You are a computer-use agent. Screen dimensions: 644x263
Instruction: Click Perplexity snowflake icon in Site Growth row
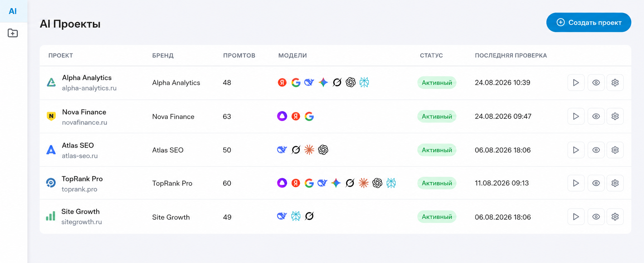click(296, 216)
